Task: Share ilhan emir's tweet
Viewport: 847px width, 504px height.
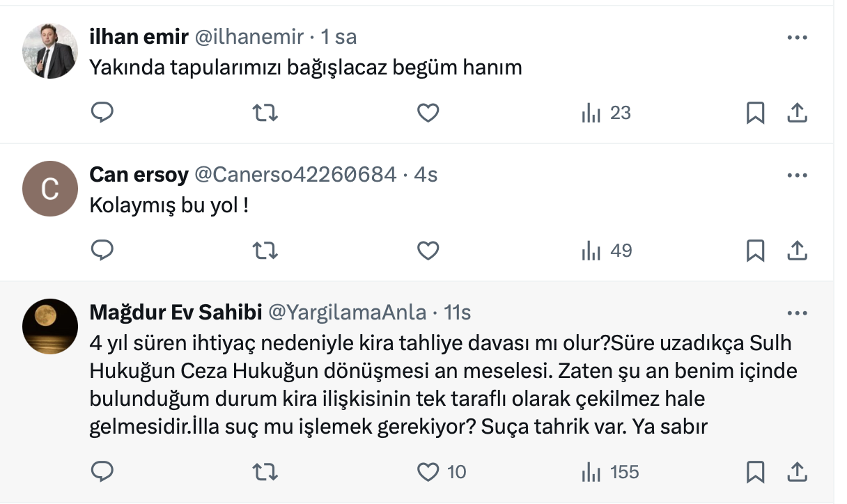Action: [x=796, y=112]
